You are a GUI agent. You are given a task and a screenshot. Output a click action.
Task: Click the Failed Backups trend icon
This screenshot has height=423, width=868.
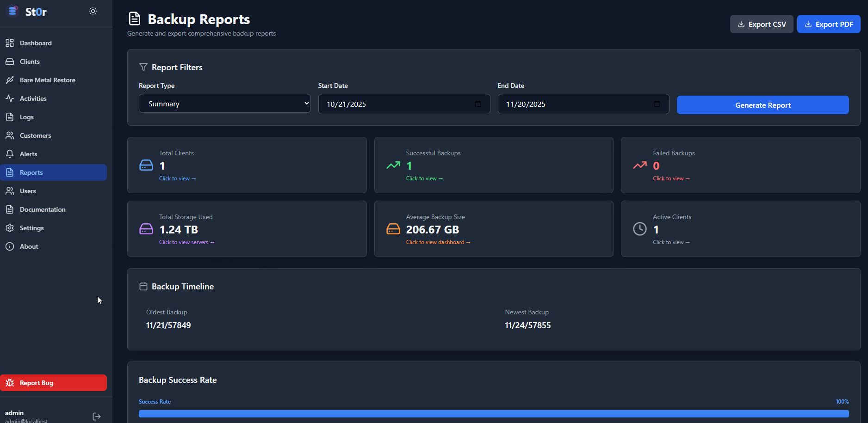point(640,165)
